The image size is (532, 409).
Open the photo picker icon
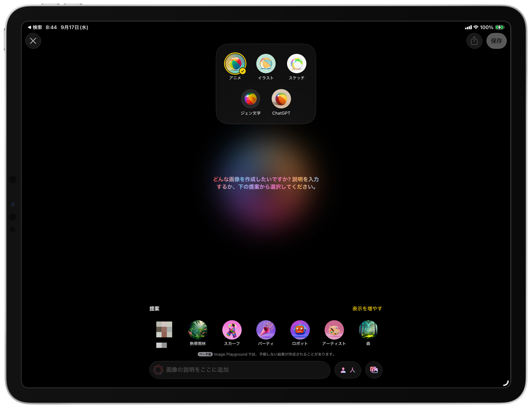(374, 370)
